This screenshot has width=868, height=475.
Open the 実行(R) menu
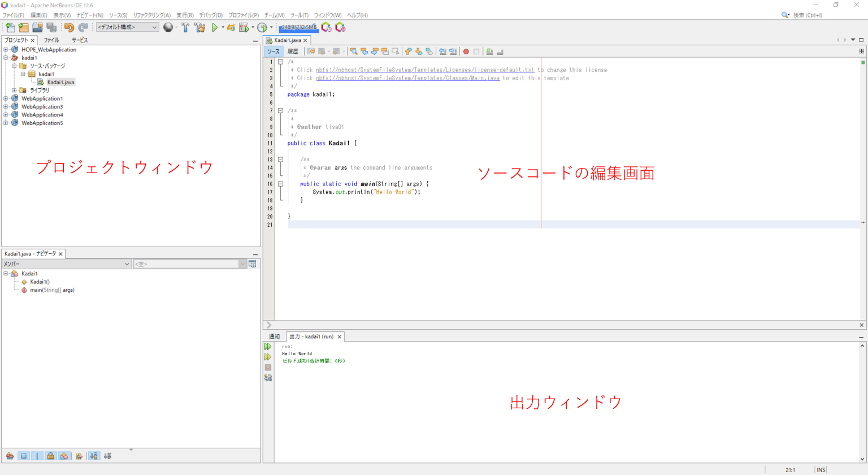pos(185,15)
